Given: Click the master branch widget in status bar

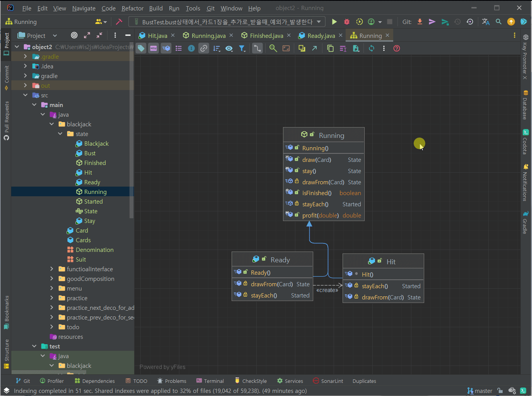Looking at the screenshot, I should click(480, 391).
